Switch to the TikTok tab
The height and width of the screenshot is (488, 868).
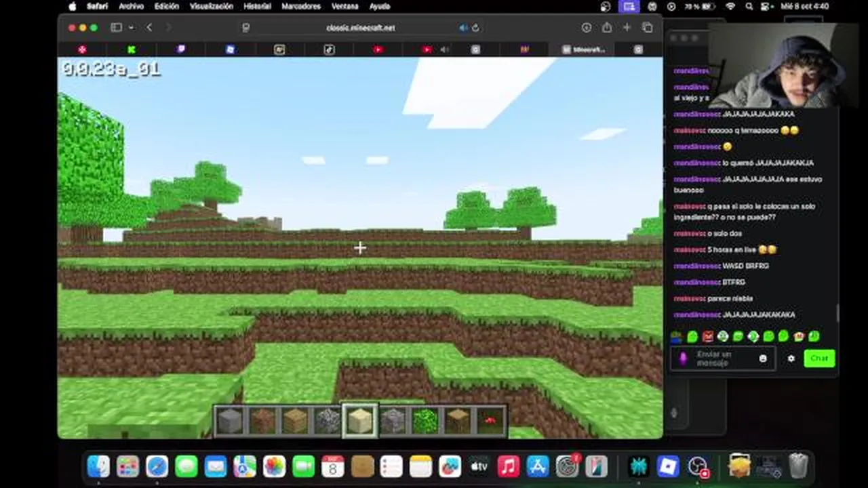tap(329, 49)
